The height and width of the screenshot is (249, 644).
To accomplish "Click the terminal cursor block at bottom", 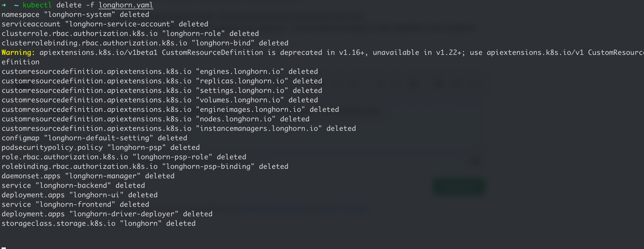I will [4, 248].
